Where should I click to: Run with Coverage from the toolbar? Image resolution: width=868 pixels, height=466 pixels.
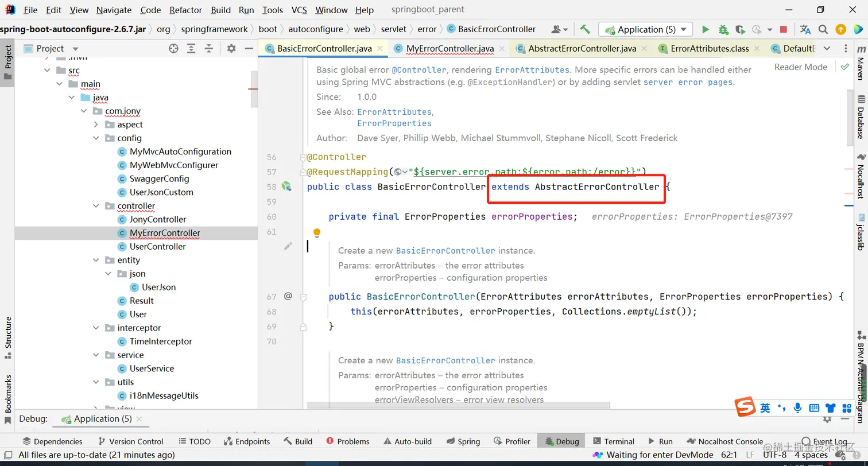pyautogui.click(x=740, y=29)
